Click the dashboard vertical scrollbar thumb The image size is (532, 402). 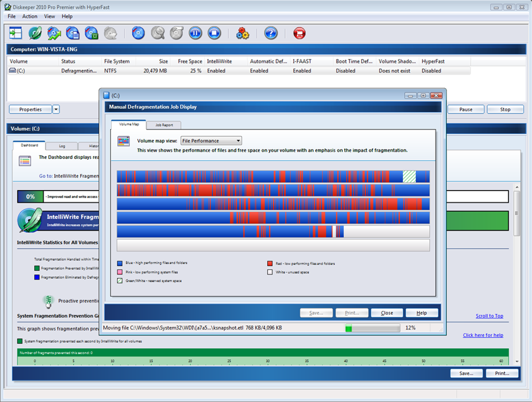click(x=517, y=213)
